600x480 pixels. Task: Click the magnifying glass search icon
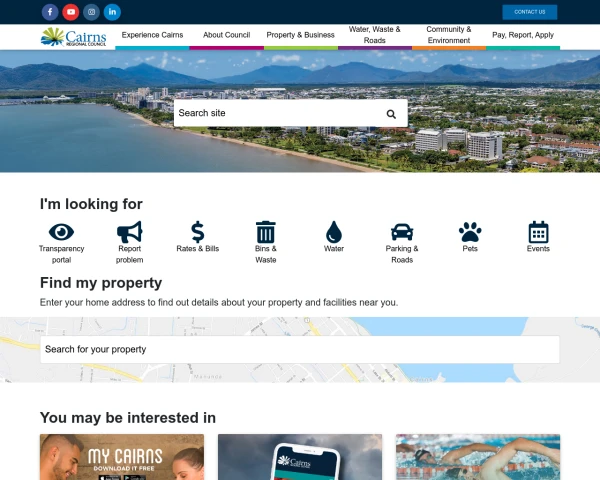[x=391, y=114]
